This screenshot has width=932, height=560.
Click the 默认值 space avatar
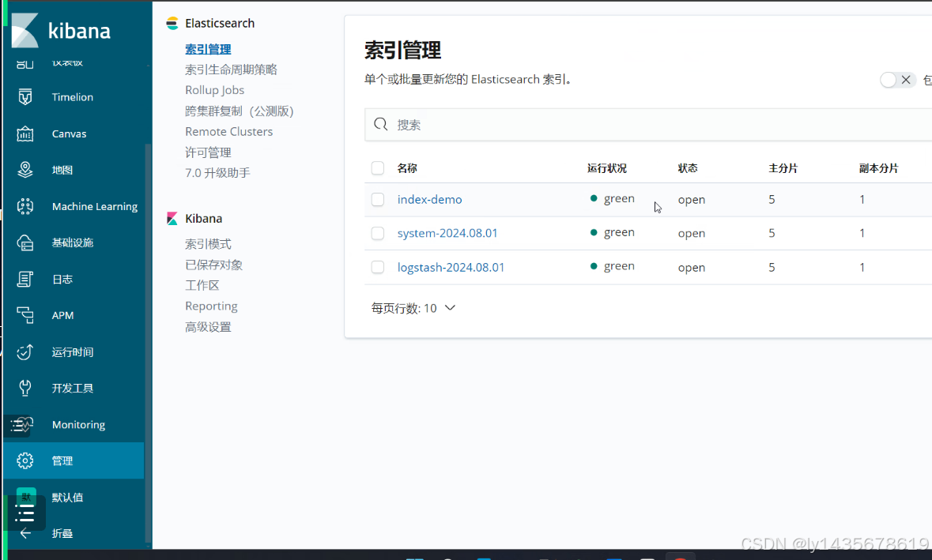25,497
